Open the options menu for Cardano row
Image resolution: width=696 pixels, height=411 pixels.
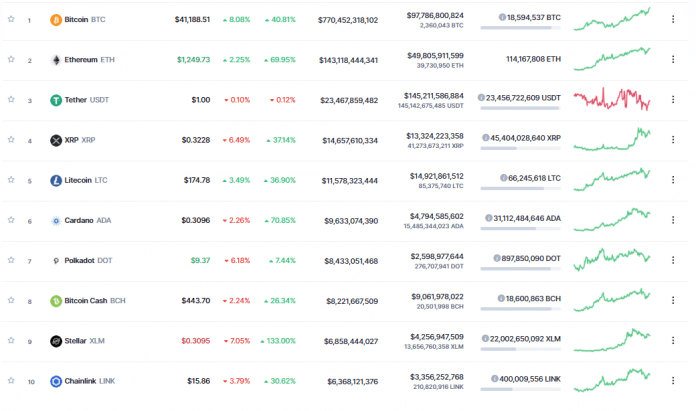click(673, 220)
